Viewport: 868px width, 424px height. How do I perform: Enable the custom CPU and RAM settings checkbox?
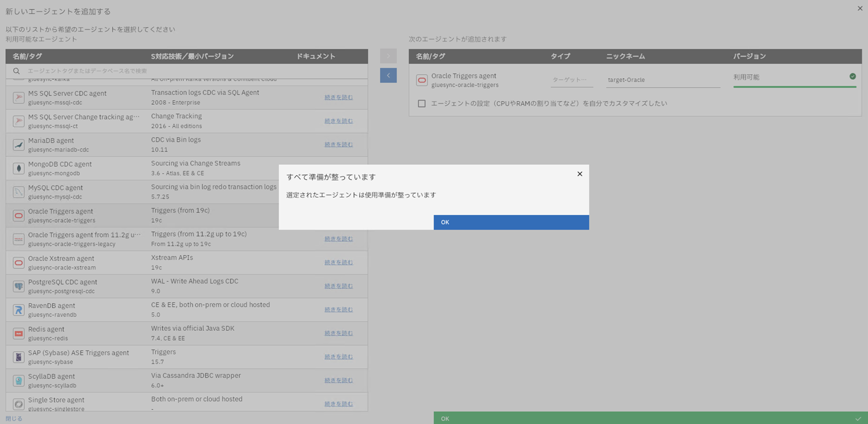tap(422, 104)
